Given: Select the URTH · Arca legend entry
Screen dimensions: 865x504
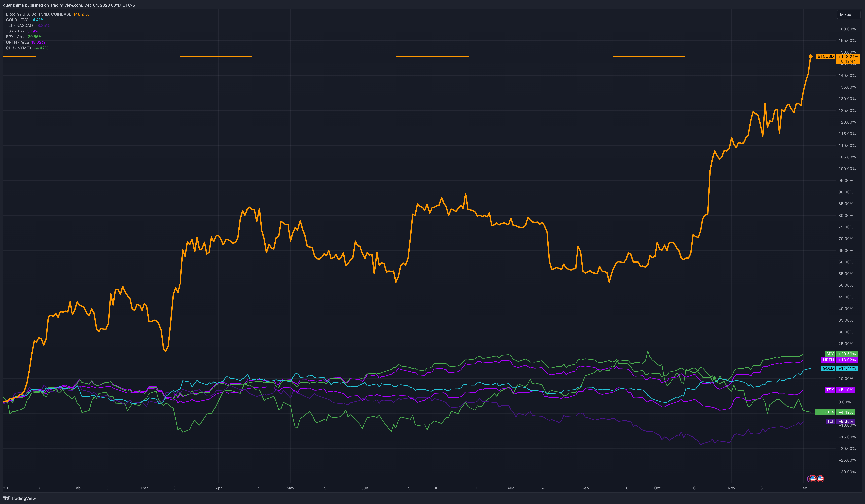Looking at the screenshot, I should 25,42.
